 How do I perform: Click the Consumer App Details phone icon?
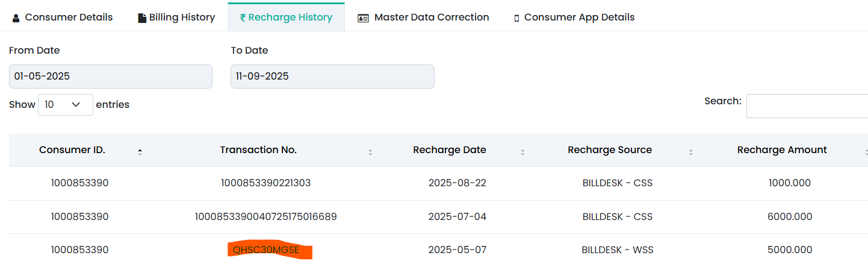[516, 18]
